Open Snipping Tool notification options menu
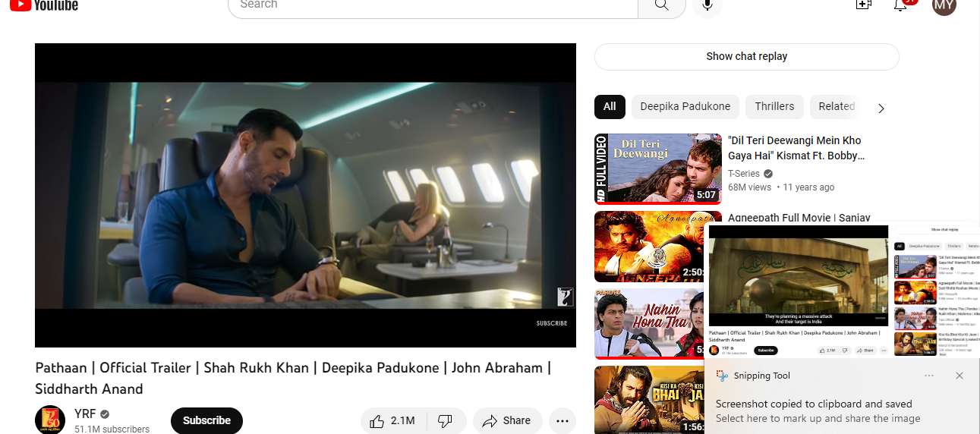This screenshot has width=980, height=434. coord(929,376)
